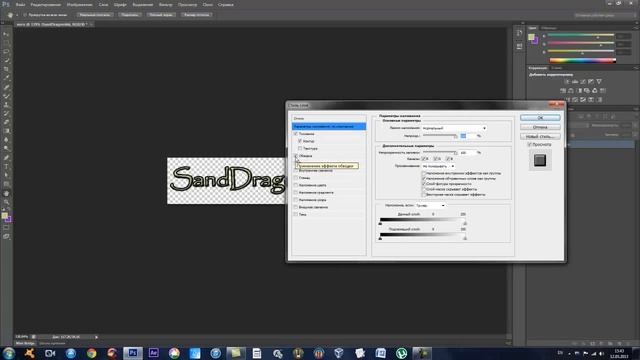
Task: Enable the Наложение цвета checkbox
Action: pyautogui.click(x=296, y=185)
